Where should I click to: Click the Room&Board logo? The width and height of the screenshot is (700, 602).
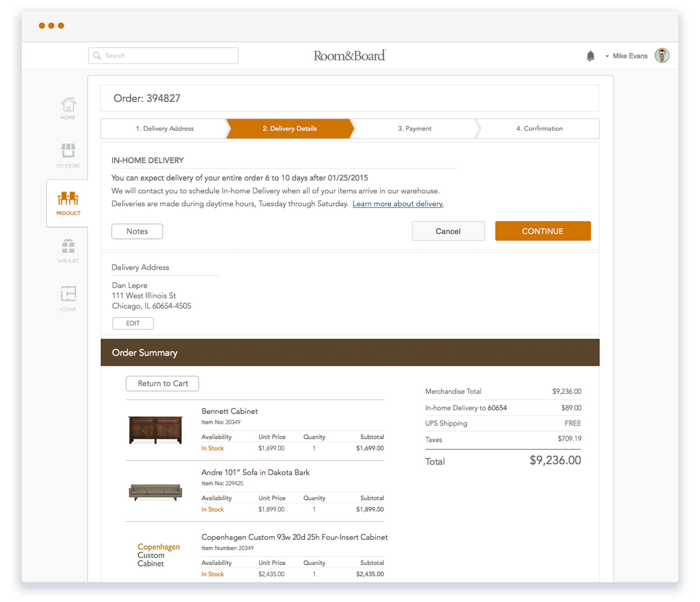click(x=350, y=56)
